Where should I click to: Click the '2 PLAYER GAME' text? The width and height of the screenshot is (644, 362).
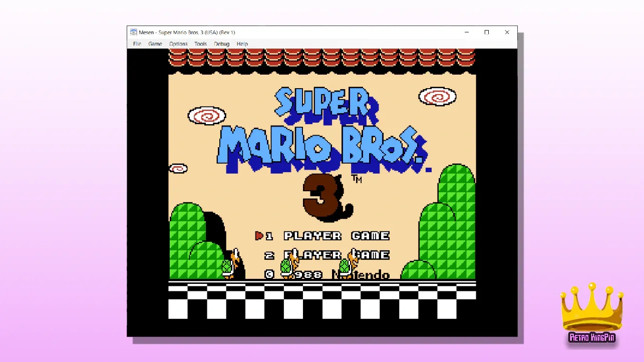pyautogui.click(x=327, y=255)
